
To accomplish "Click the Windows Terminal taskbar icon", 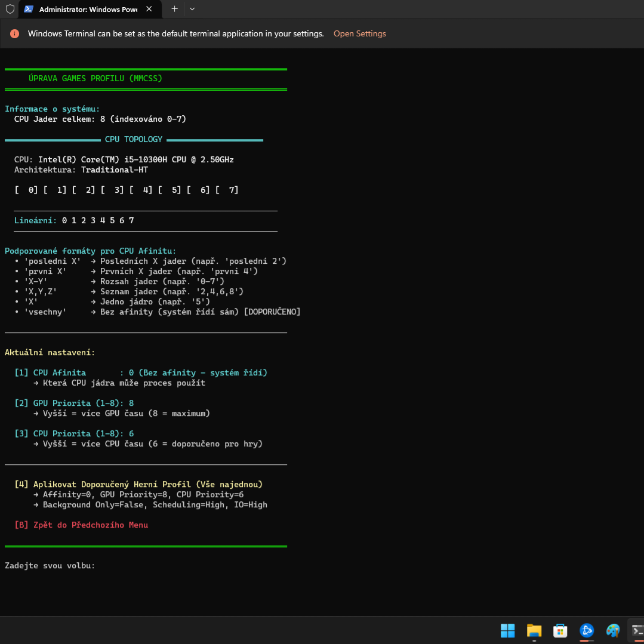I will coord(637,630).
